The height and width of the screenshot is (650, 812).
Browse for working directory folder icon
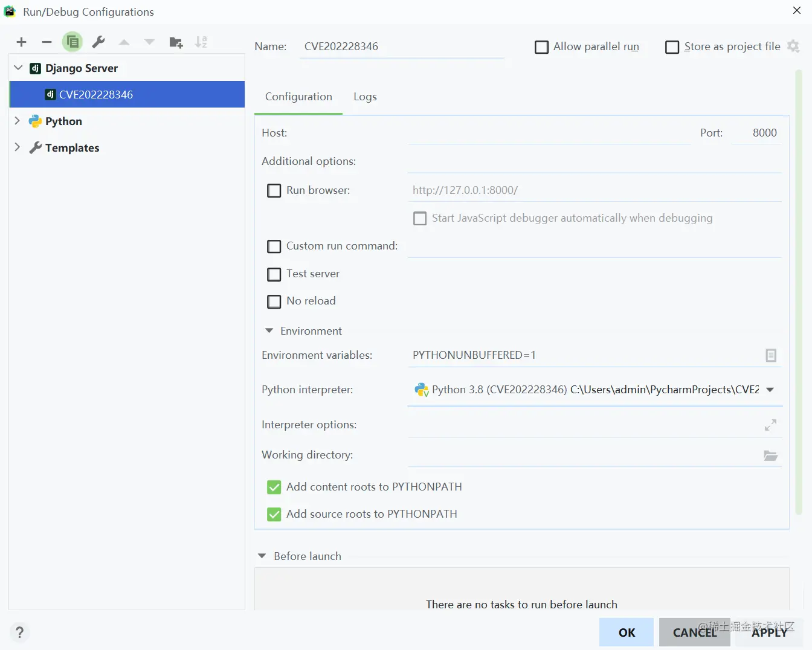click(x=770, y=455)
